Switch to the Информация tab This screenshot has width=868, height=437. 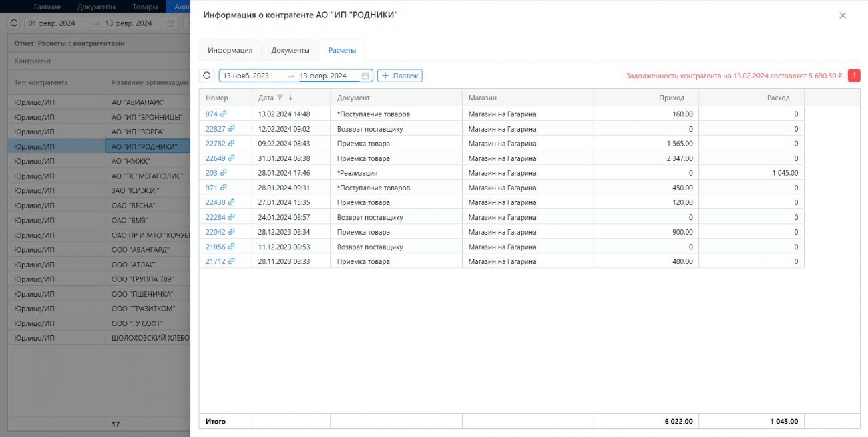tap(230, 51)
